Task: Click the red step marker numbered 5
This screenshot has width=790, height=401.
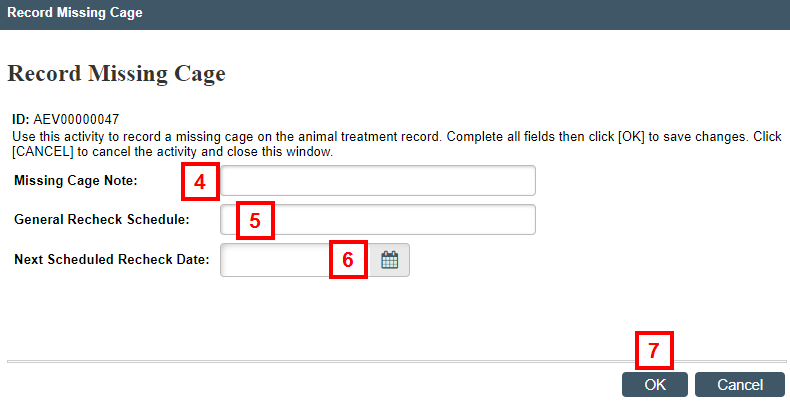Action: pyautogui.click(x=255, y=220)
